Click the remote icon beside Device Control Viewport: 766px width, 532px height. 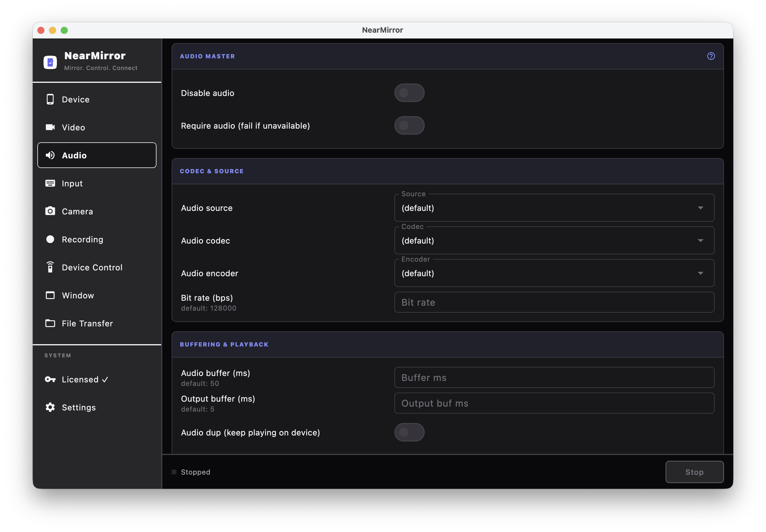point(50,267)
